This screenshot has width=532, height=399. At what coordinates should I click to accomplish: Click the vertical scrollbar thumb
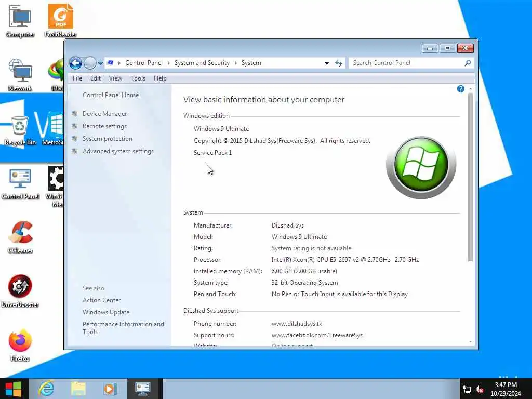click(x=470, y=177)
